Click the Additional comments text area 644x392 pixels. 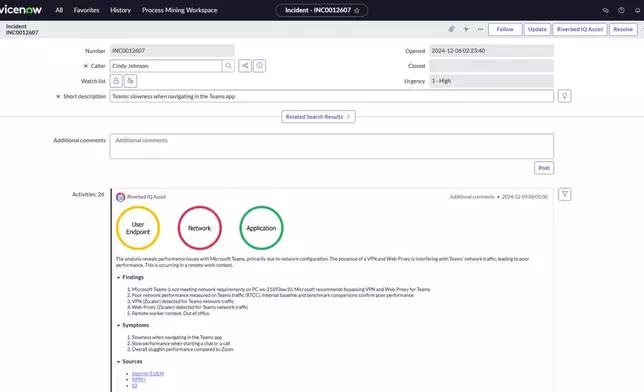[331, 146]
